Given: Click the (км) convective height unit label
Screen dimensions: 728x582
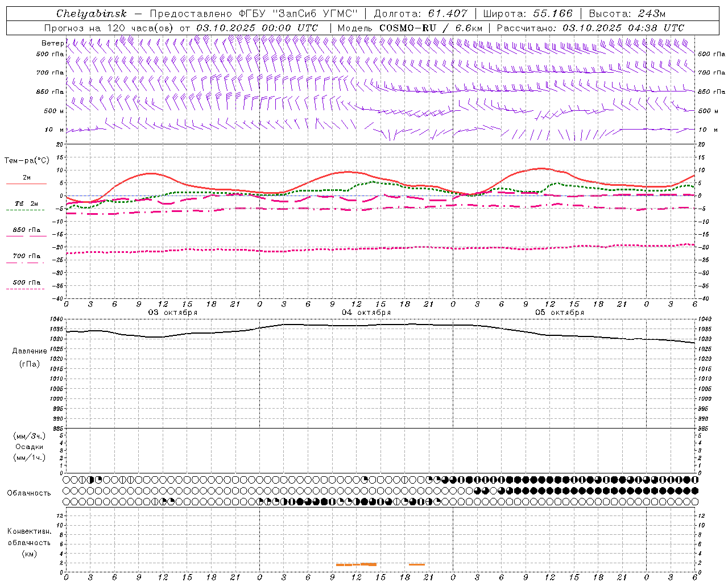Looking at the screenshot, I should [30, 554].
